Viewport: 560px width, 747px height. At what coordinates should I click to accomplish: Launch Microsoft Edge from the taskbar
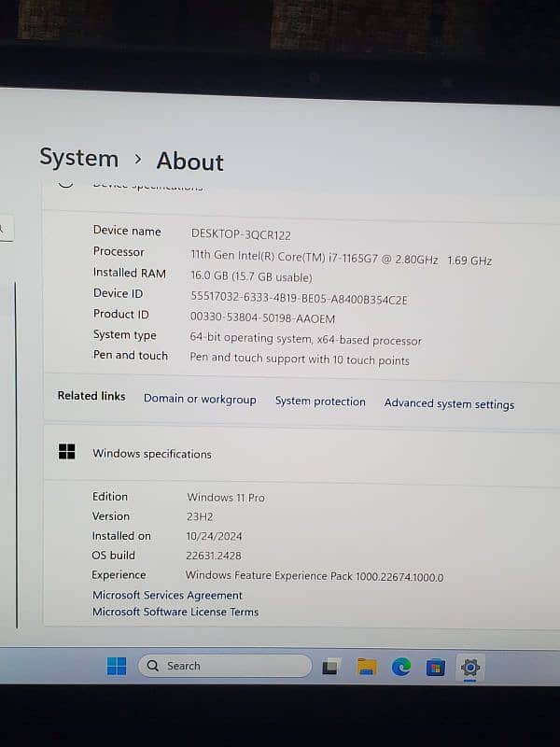[401, 667]
